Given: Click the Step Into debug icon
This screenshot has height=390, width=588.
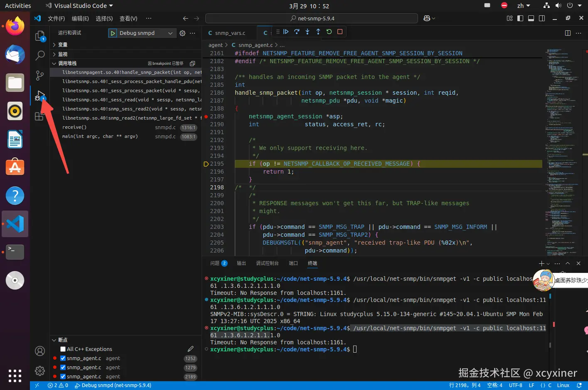Looking at the screenshot, I should coord(308,32).
